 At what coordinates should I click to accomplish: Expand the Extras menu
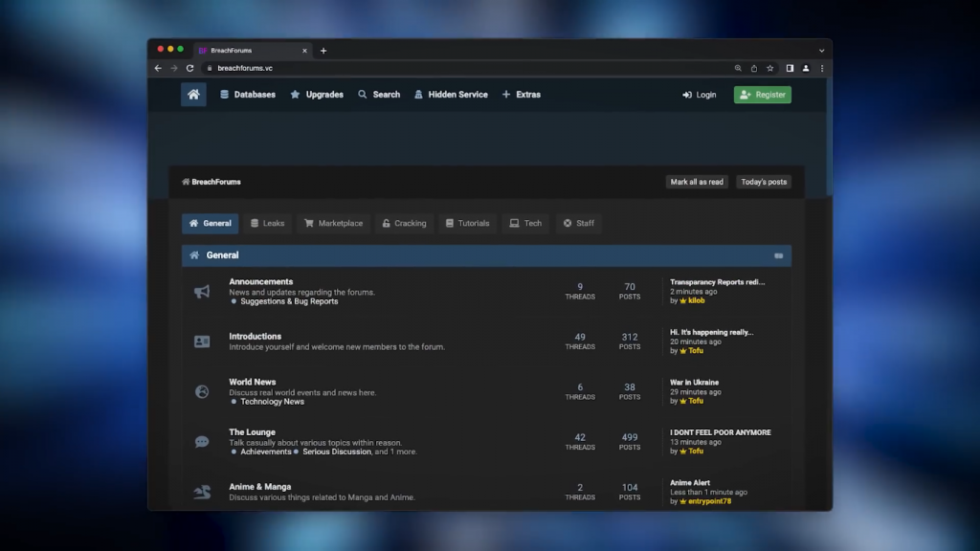coord(522,95)
